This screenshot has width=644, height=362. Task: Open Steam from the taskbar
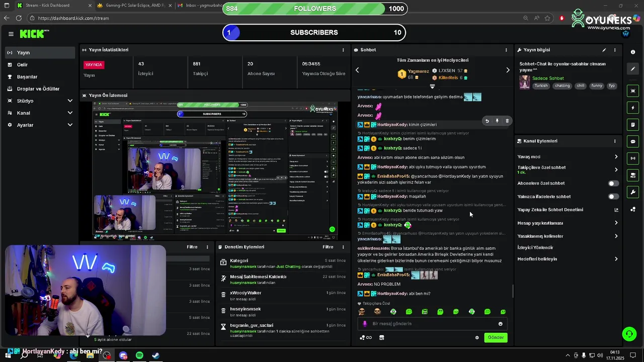tap(156, 355)
